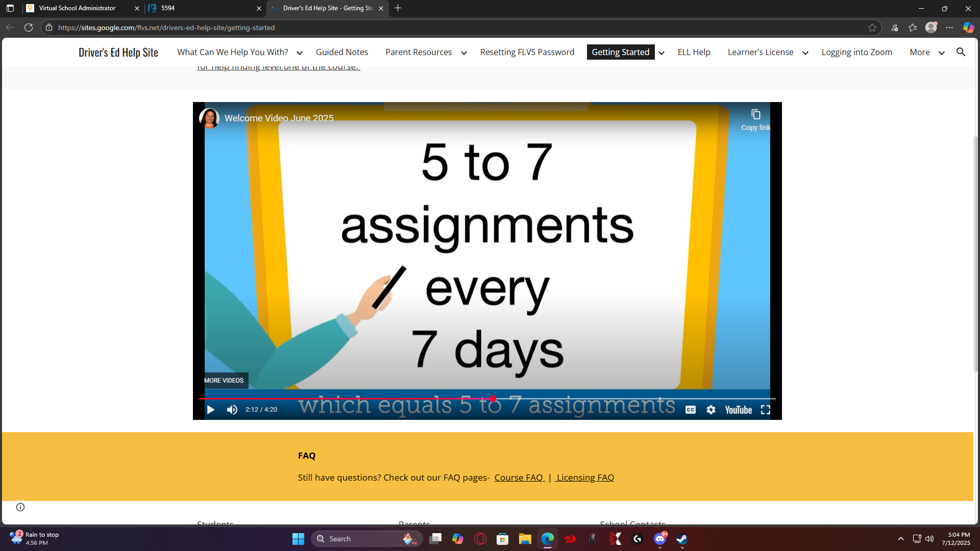Click the Copy link icon
The width and height of the screenshot is (980, 551).
point(756,115)
